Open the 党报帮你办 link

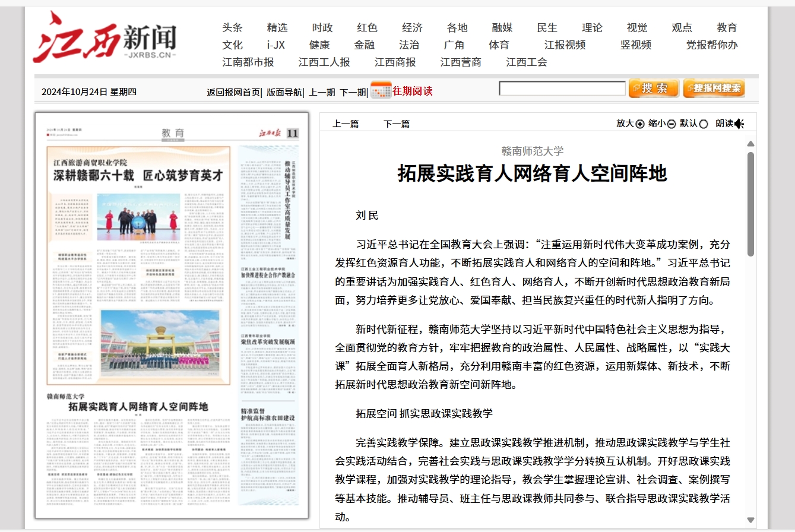click(x=712, y=45)
